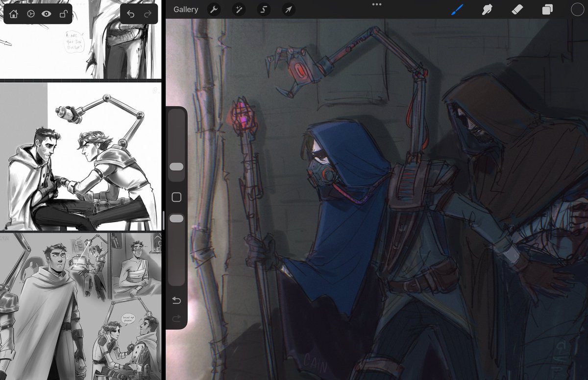This screenshot has width=588, height=380.
Task: Undo the last stroke with the undo arrow
Action: 131,14
